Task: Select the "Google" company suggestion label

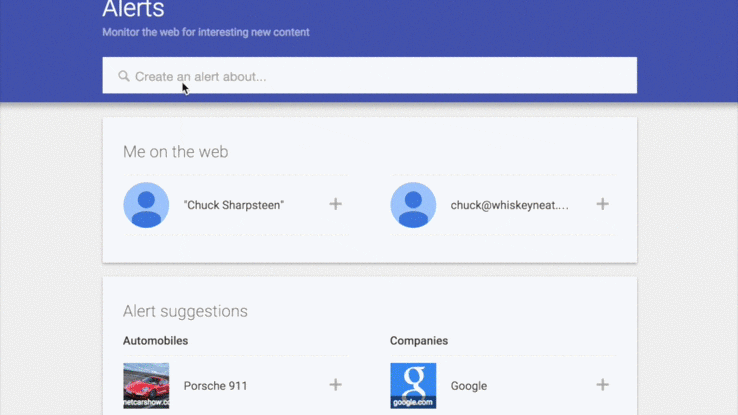Action: click(468, 386)
